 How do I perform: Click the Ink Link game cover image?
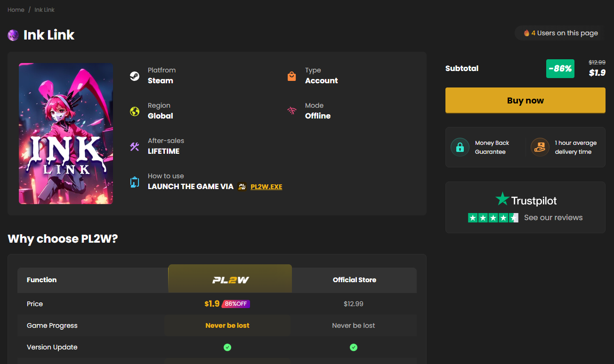66,134
